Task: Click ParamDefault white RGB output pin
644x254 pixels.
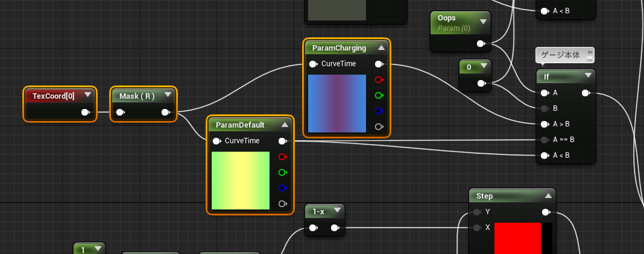Action: [283, 141]
